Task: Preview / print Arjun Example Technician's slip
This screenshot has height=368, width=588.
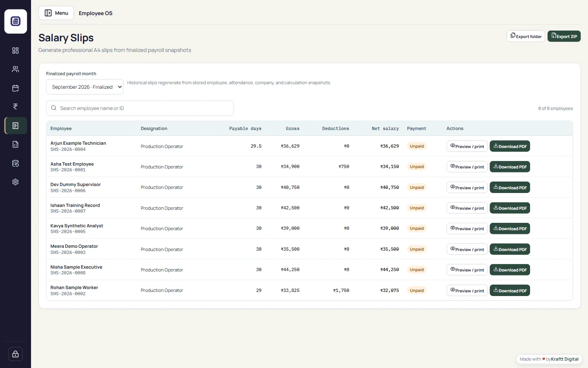Action: point(467,146)
